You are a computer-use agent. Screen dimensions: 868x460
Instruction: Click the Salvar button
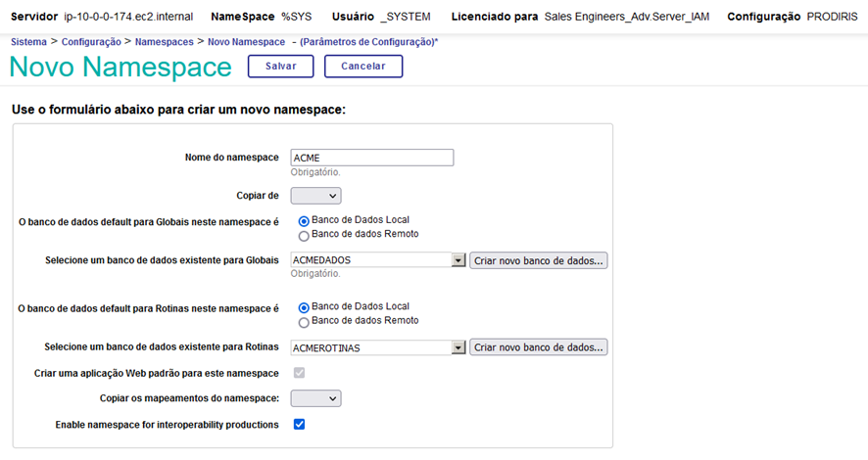point(280,67)
